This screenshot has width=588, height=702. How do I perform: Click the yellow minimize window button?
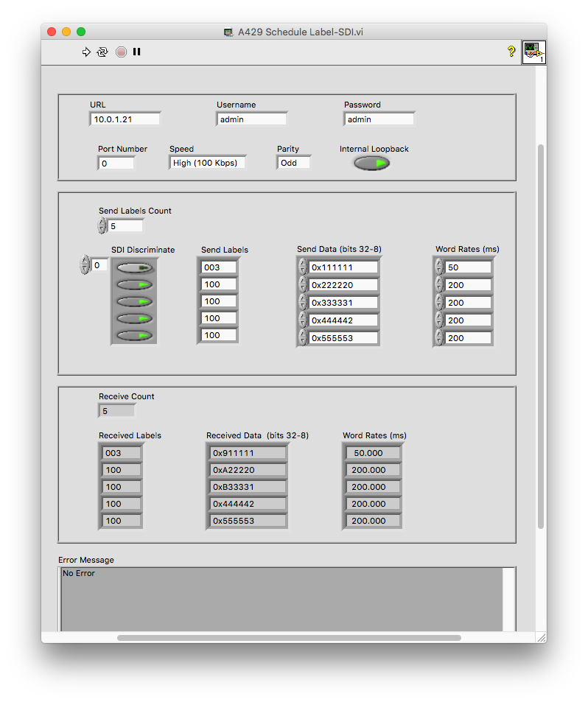[x=66, y=32]
